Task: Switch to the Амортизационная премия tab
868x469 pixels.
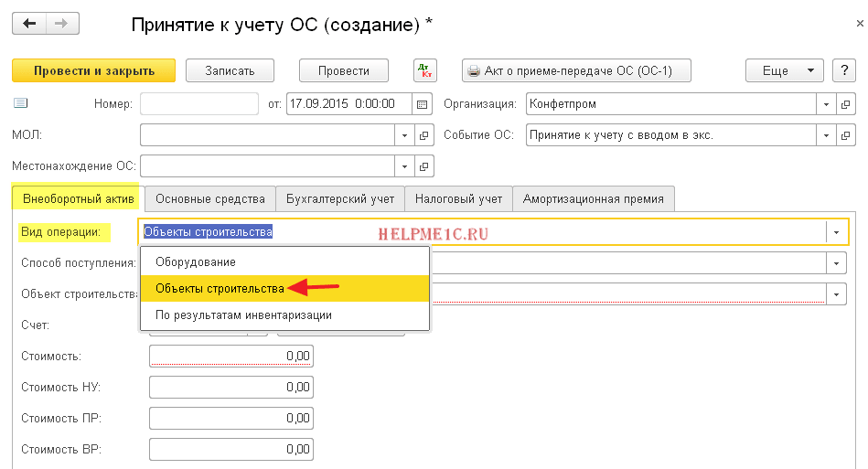Action: [594, 199]
